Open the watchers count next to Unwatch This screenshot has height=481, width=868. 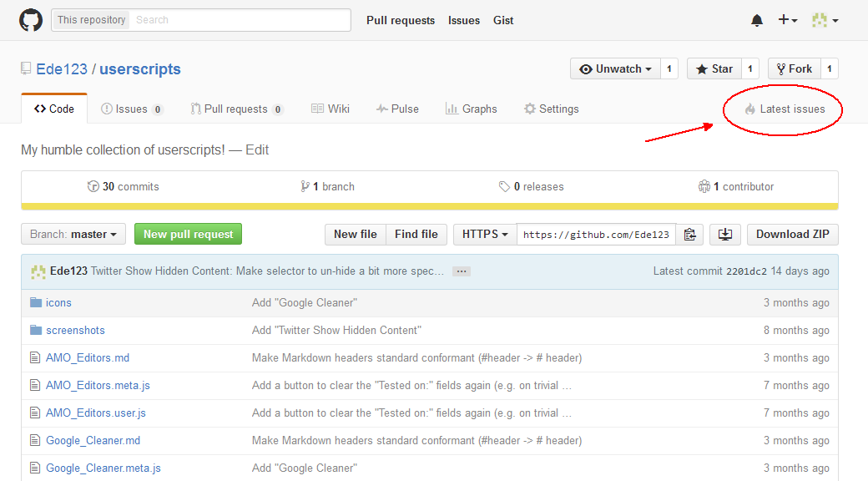point(669,68)
